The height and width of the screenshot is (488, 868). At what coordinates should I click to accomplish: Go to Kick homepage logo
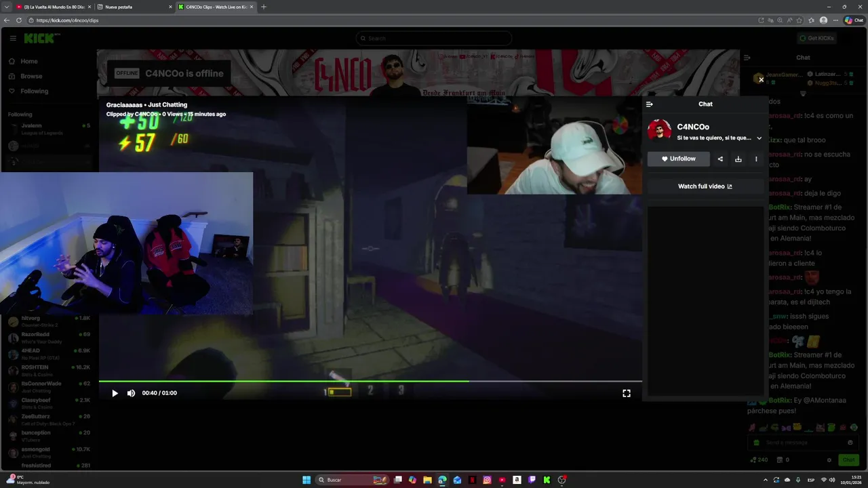point(42,39)
